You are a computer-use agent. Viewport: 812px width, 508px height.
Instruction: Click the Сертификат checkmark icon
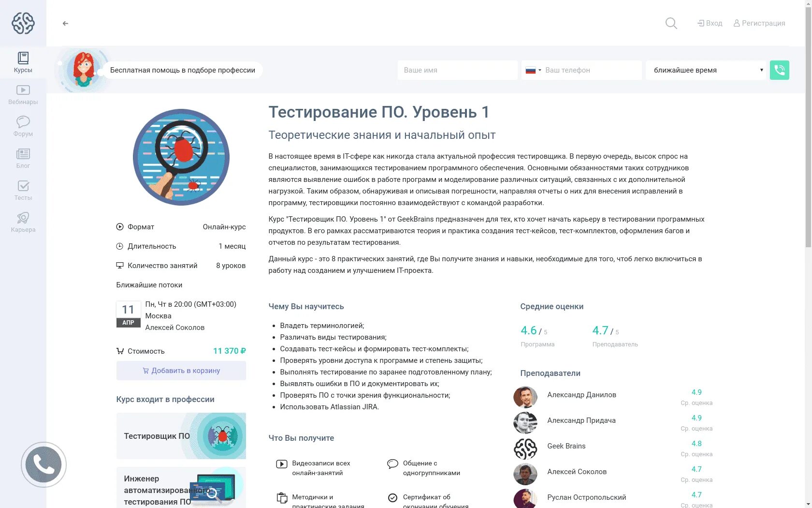(392, 498)
